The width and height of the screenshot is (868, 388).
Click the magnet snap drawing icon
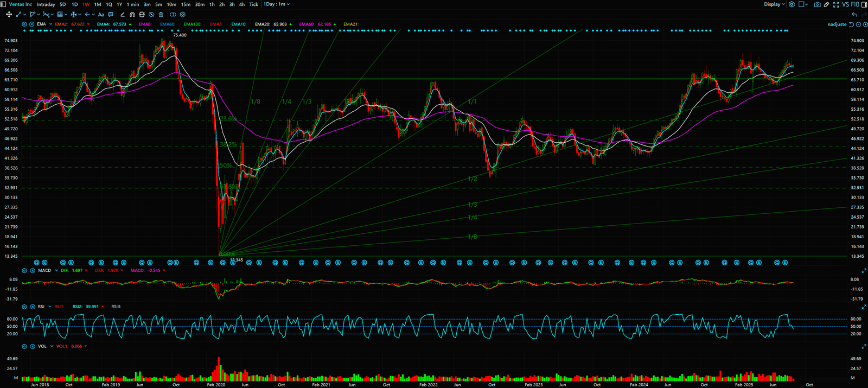[132, 15]
